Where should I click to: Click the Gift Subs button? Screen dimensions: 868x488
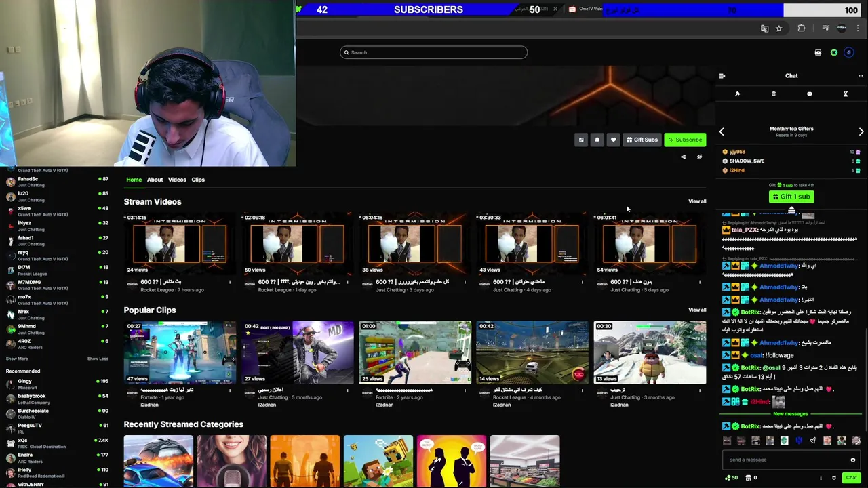642,140
